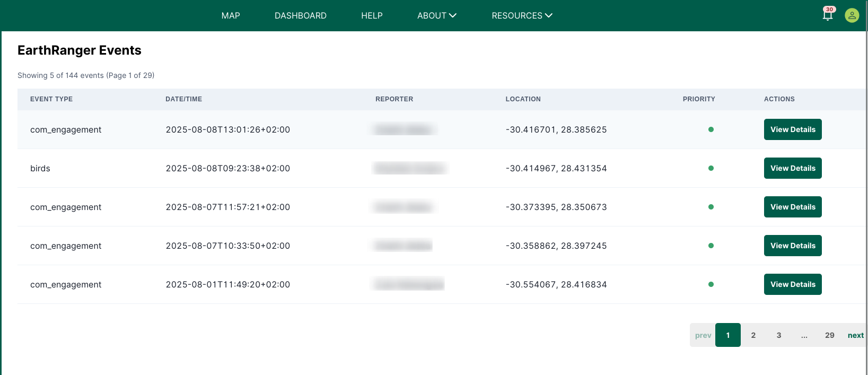Go to the MAP page
The height and width of the screenshot is (375, 868).
coord(231,15)
